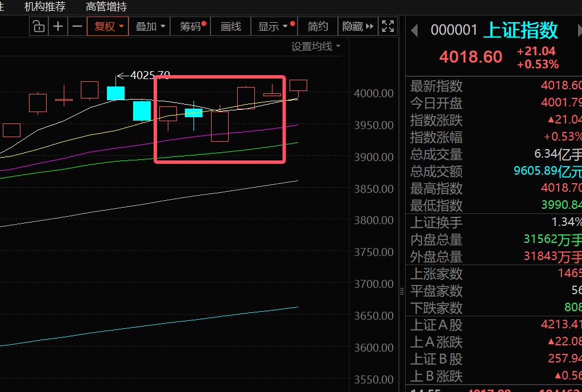Open the 显示 display options dropdown
Image resolution: width=582 pixels, height=392 pixels.
[273, 26]
